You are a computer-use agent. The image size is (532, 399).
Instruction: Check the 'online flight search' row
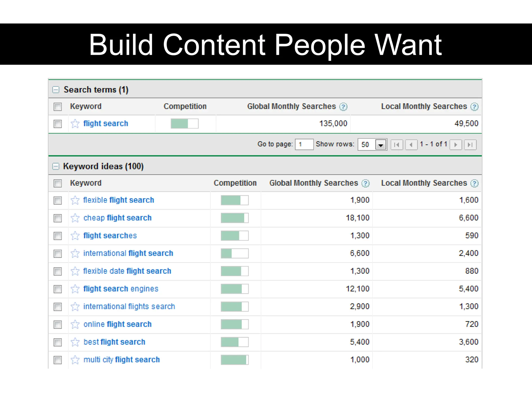pos(58,324)
